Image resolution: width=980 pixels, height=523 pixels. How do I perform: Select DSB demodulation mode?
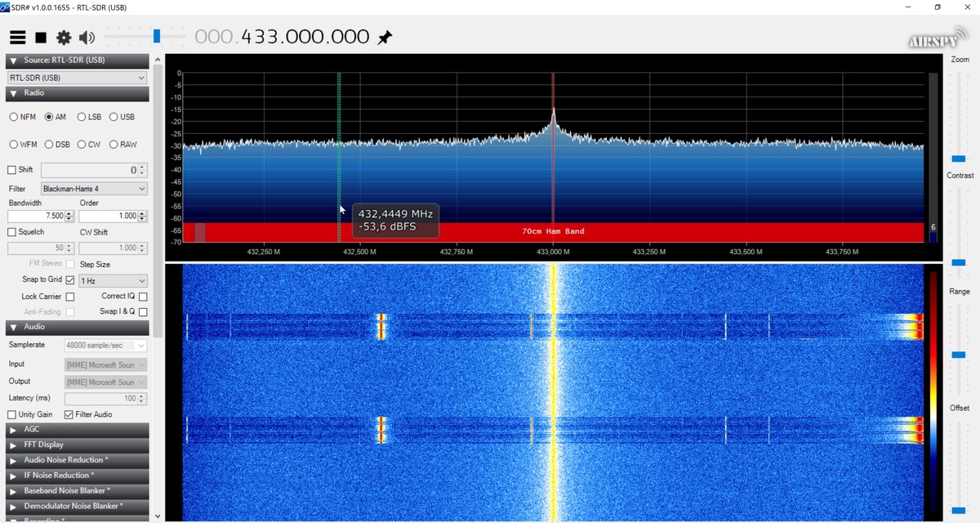point(57,145)
